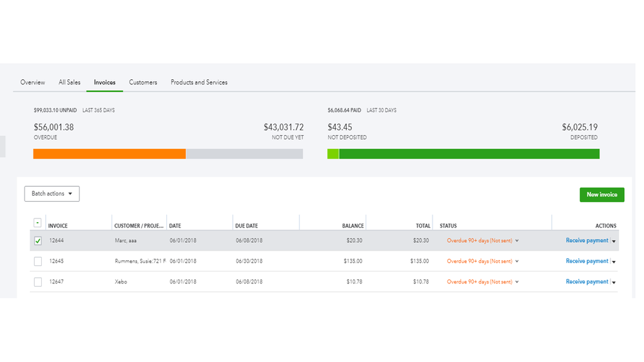Open actions arrow for Rummens, Susie invoice
Viewport: 644px width, 362px height.
tap(614, 262)
